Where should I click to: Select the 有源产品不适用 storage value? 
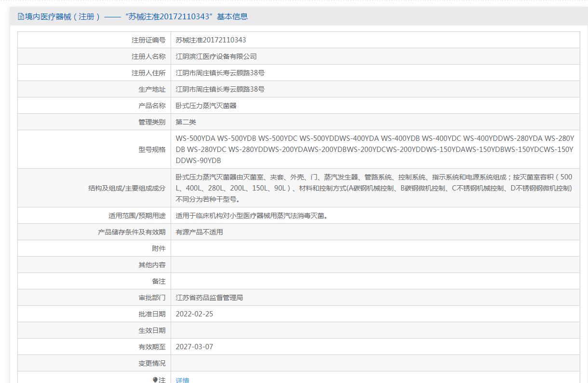pos(199,232)
